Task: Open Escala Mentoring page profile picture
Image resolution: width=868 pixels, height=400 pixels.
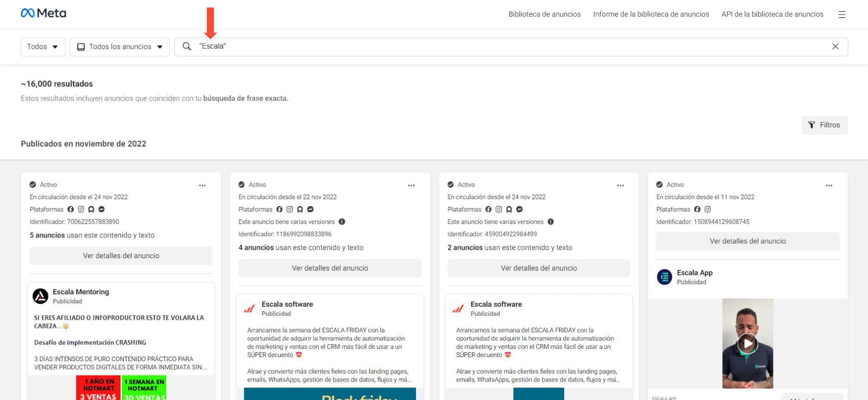Action: 41,296
